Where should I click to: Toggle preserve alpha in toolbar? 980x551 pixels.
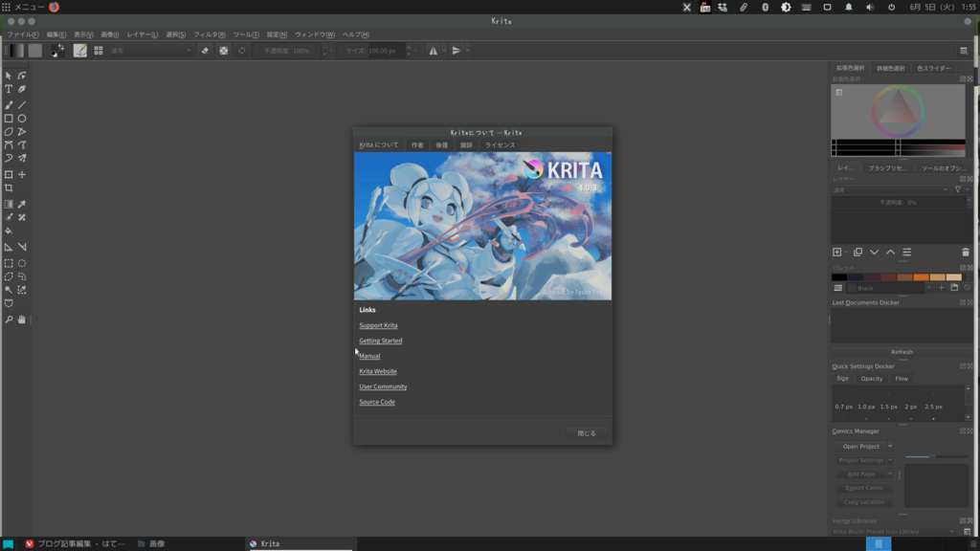click(x=223, y=51)
